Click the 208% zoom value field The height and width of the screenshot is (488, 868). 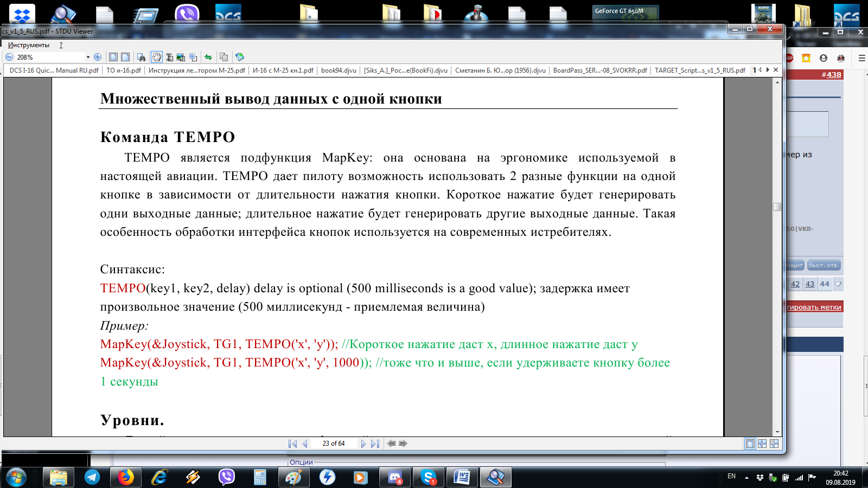[x=49, y=57]
